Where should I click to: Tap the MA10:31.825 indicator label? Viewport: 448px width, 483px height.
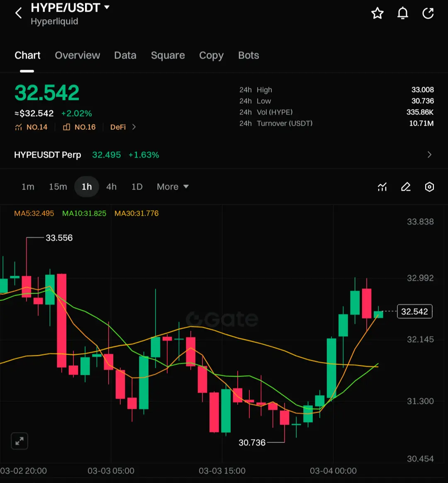[84, 213]
